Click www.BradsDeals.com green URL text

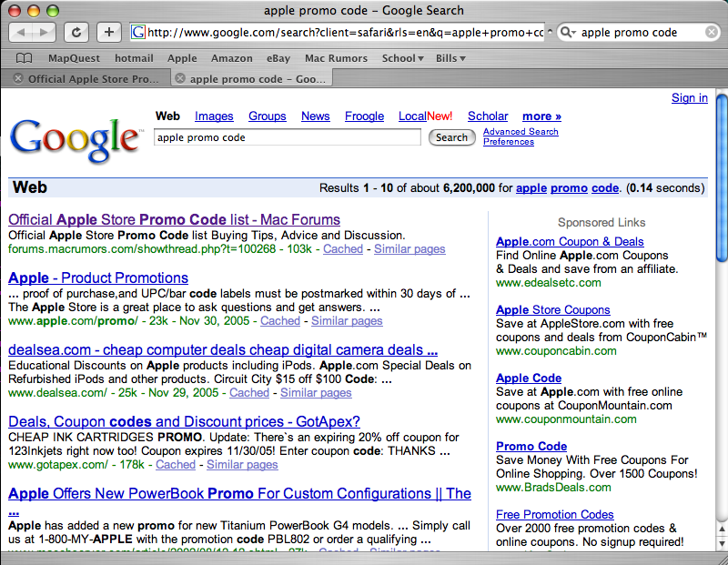[553, 488]
